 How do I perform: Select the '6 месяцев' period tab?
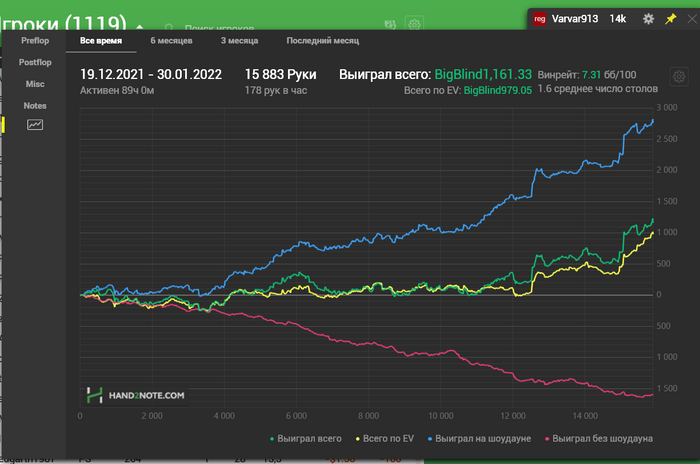[x=171, y=41]
